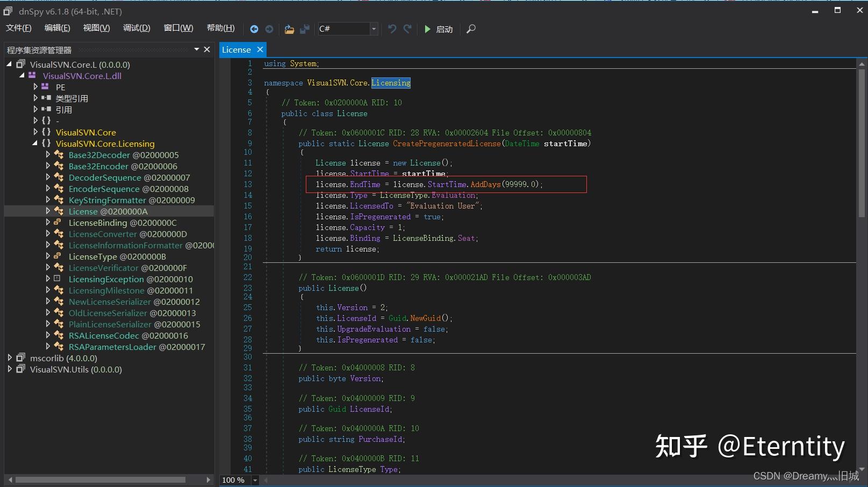
Task: Click the CreatePregeneratedLicense method name
Action: pos(447,144)
